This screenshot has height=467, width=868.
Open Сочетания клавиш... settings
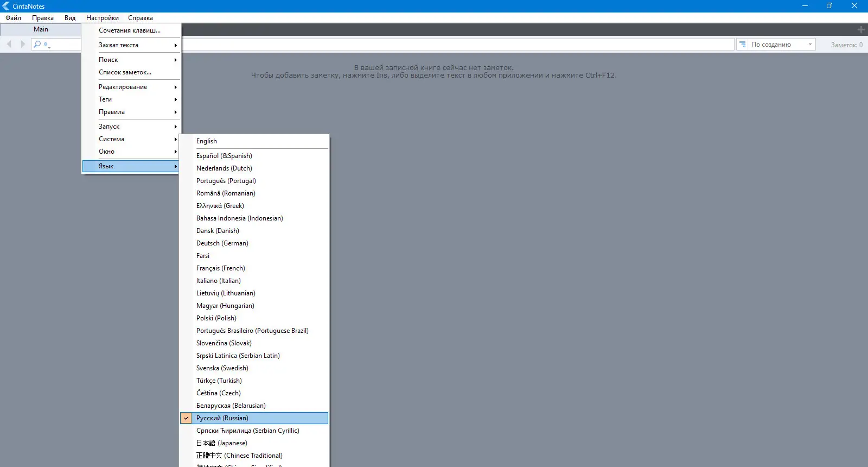click(x=131, y=30)
